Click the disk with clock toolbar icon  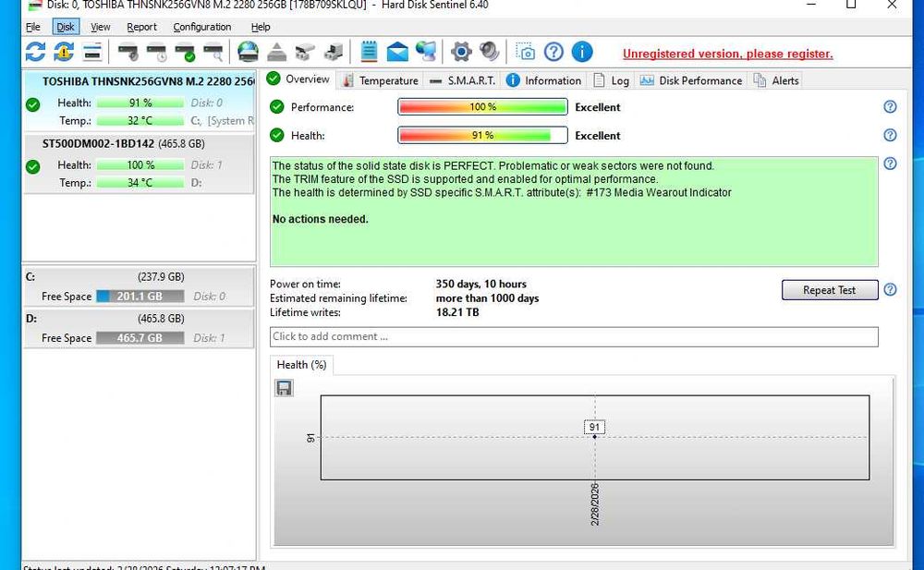click(x=157, y=53)
